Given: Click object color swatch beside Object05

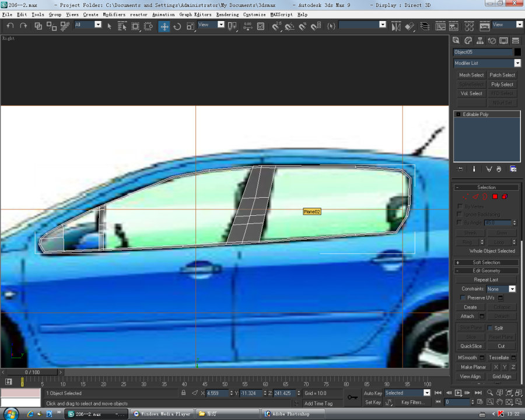Looking at the screenshot, I should [517, 52].
